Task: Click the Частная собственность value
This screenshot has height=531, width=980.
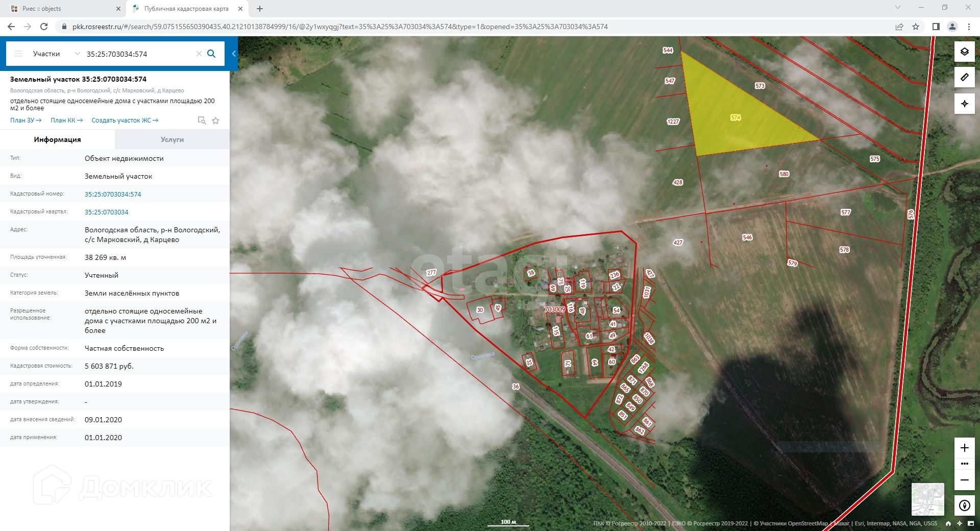Action: (x=125, y=348)
